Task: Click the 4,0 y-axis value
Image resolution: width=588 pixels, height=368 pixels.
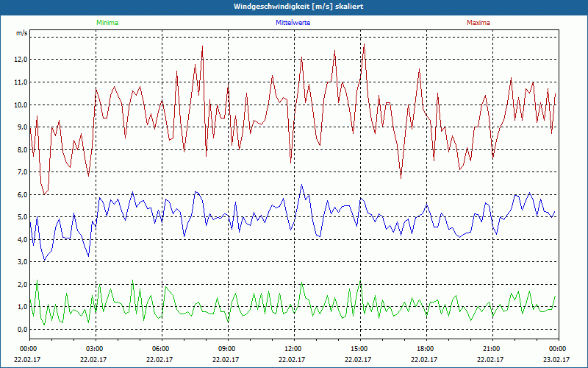Action: pos(22,239)
